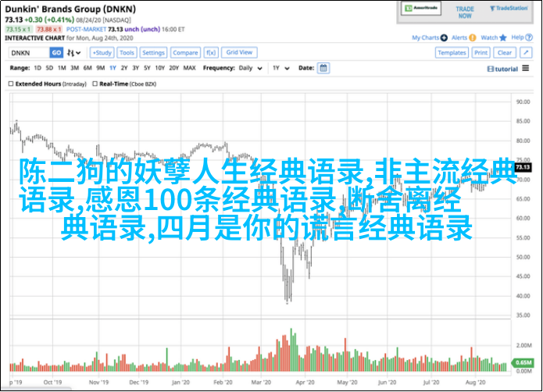
Task: Click the 73.13 current price label on axis
Action: tap(523, 167)
